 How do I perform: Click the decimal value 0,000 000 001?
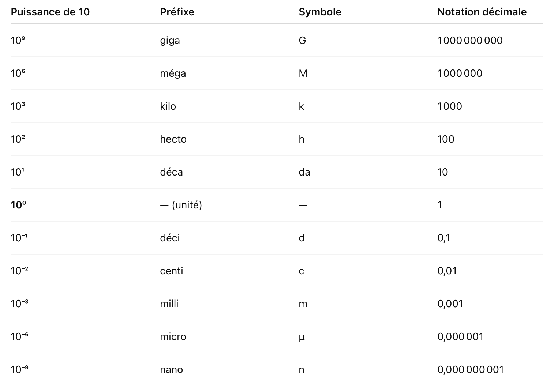click(x=471, y=369)
